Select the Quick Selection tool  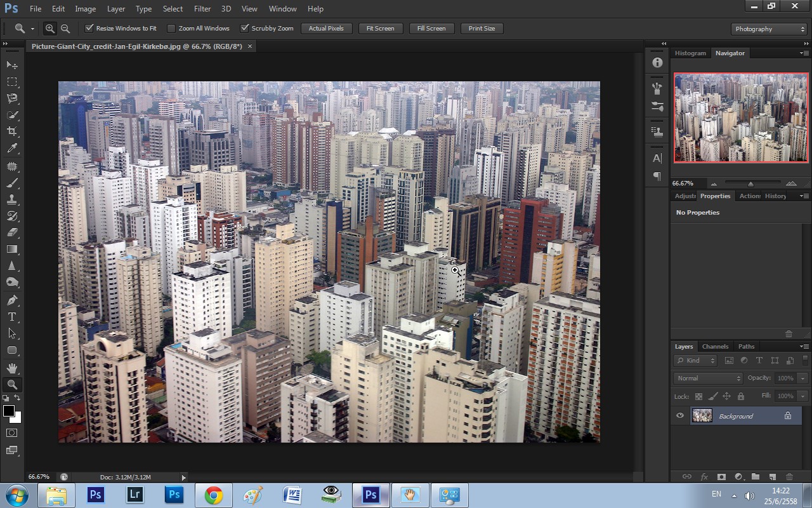pos(12,115)
